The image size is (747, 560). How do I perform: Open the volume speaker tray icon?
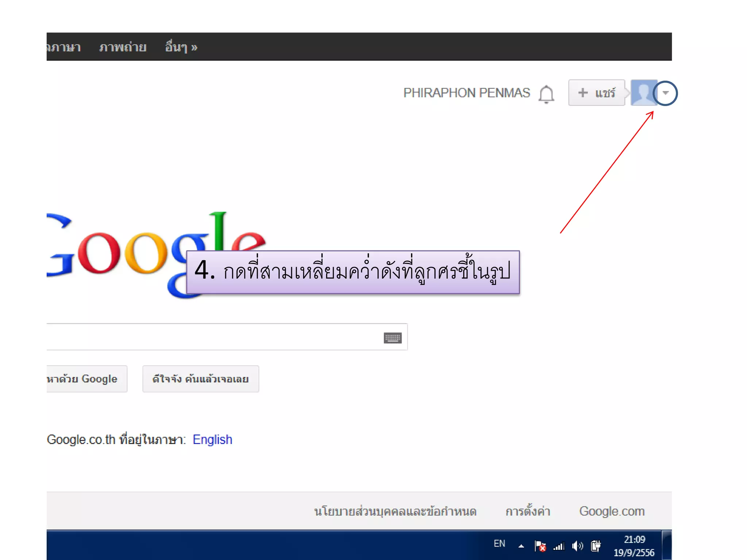pyautogui.click(x=577, y=546)
